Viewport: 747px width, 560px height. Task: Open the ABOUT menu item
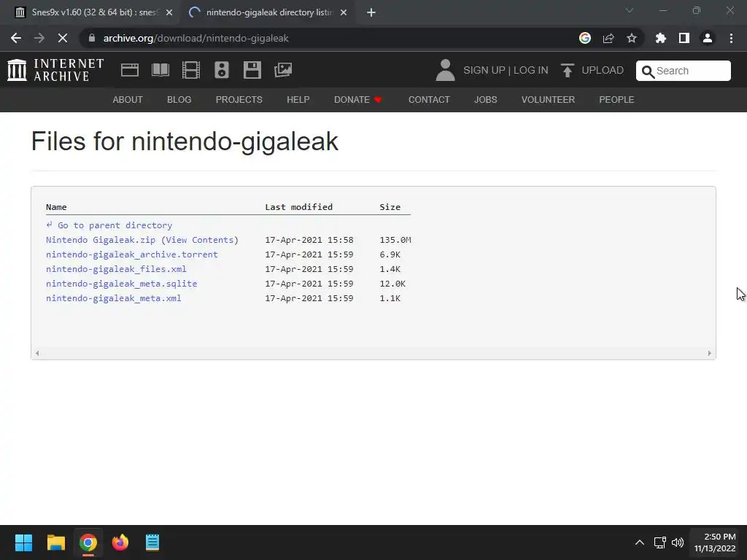pos(128,99)
